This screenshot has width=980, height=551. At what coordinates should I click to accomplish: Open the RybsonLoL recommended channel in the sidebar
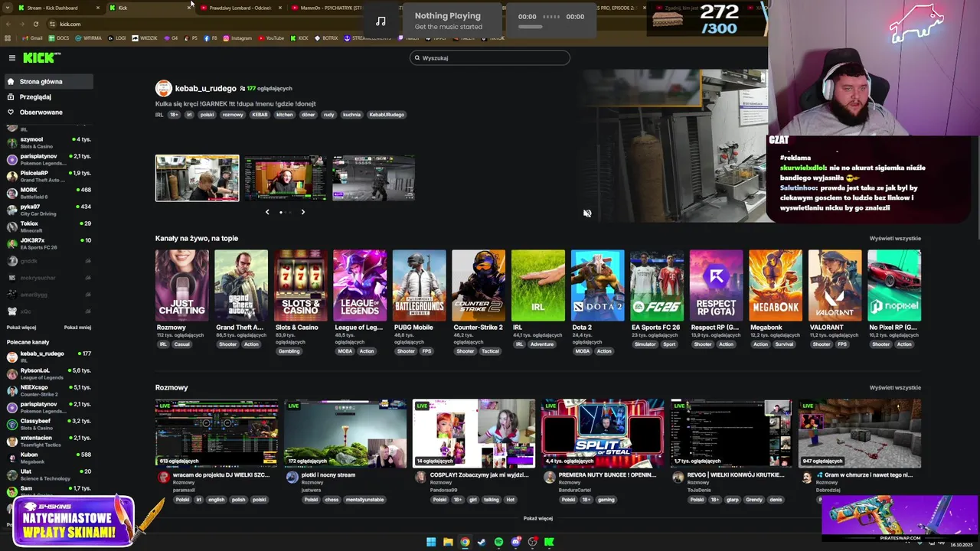(47, 373)
